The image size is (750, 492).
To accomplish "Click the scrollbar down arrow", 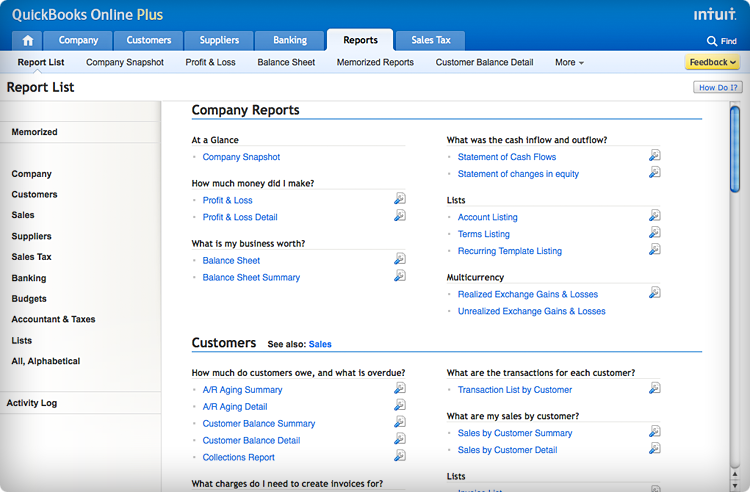I will tap(735, 486).
